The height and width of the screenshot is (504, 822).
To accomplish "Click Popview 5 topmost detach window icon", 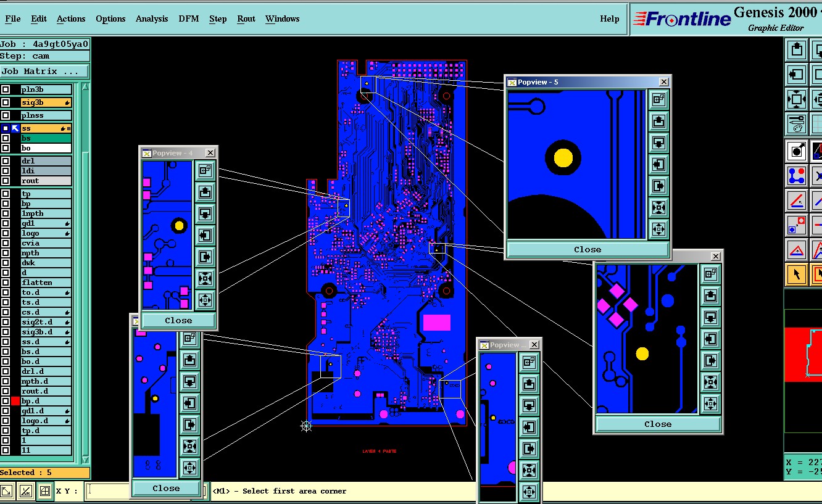I will click(x=658, y=99).
